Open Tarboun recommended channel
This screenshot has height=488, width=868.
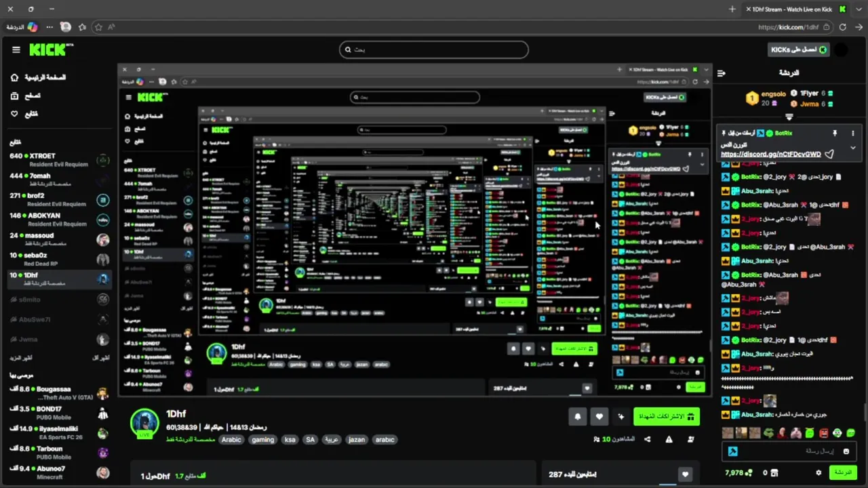[59, 452]
